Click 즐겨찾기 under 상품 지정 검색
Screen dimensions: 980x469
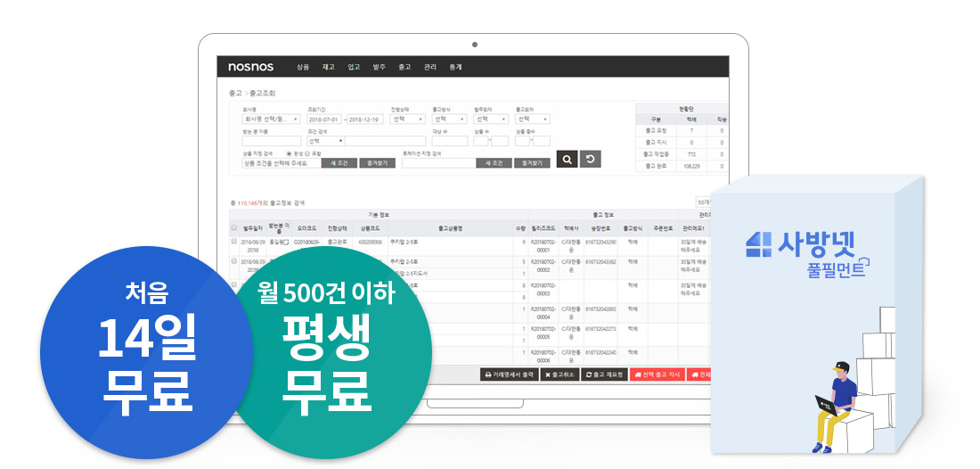tap(378, 162)
